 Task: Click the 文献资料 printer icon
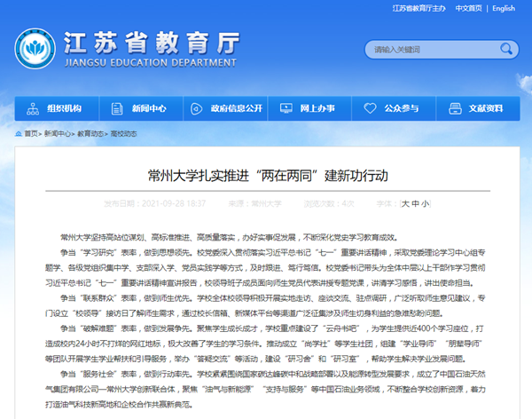click(x=454, y=108)
